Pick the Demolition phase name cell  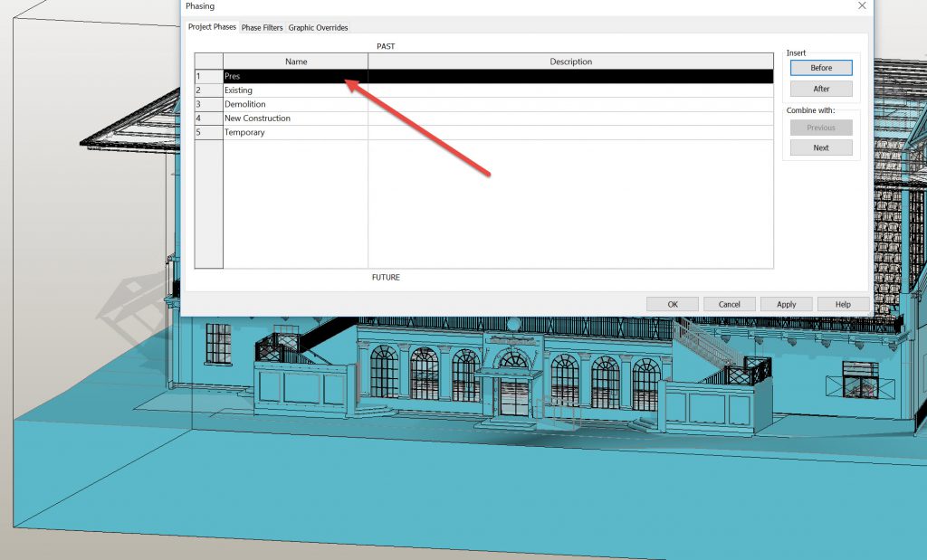click(x=295, y=104)
